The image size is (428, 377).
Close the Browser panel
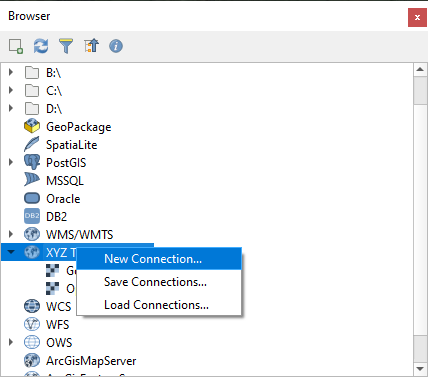tap(417, 18)
